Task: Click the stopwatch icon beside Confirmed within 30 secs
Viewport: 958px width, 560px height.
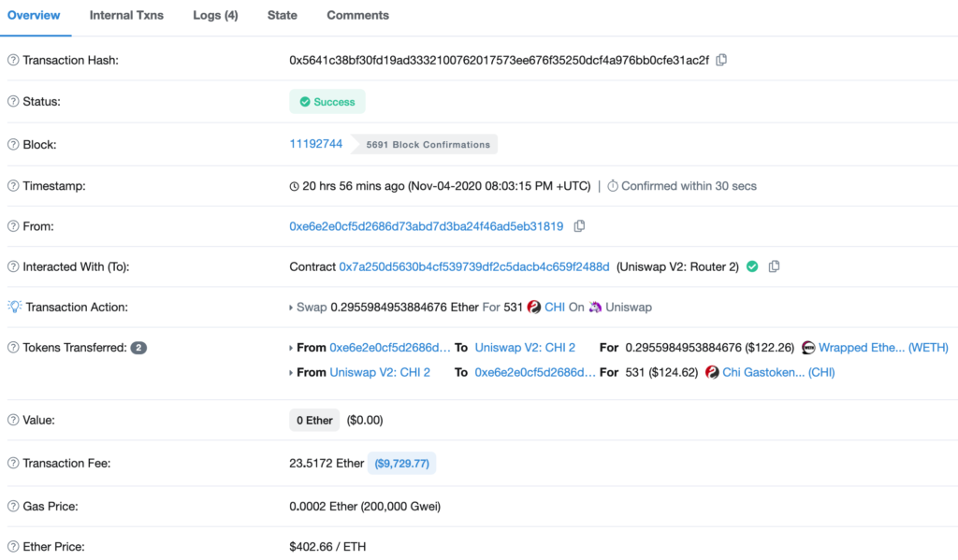Action: pos(612,186)
